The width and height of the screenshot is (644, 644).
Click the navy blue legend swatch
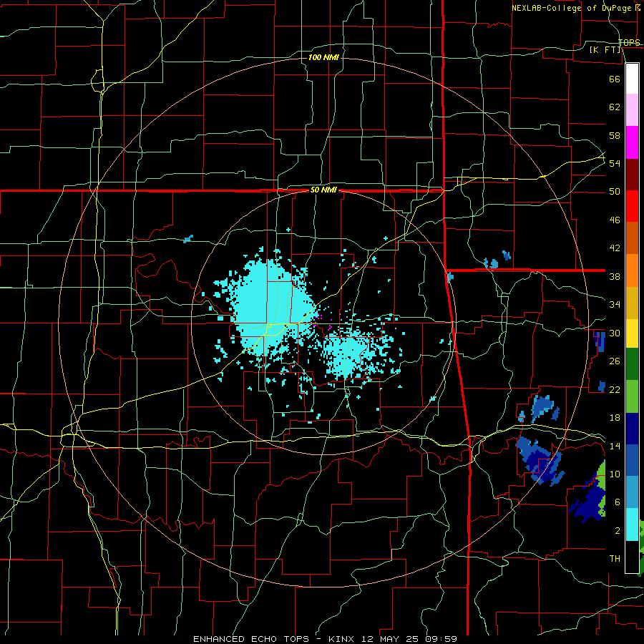[x=632, y=429]
